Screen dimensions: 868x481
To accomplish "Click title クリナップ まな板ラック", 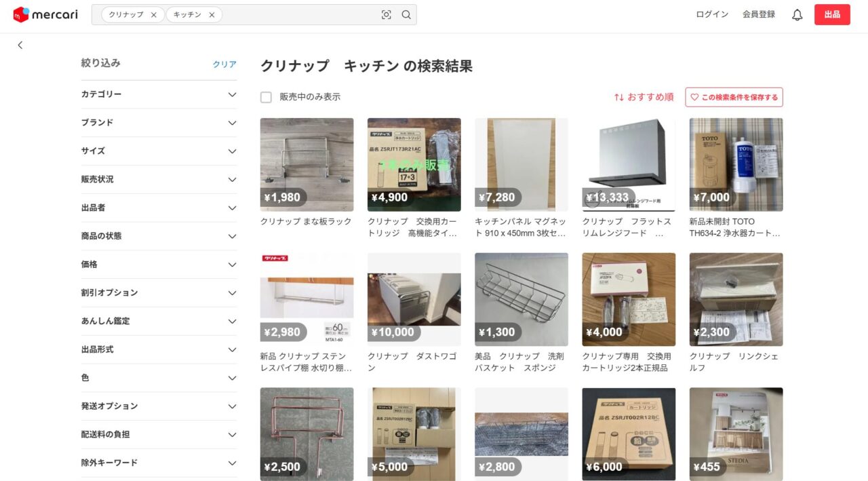I will 306,221.
